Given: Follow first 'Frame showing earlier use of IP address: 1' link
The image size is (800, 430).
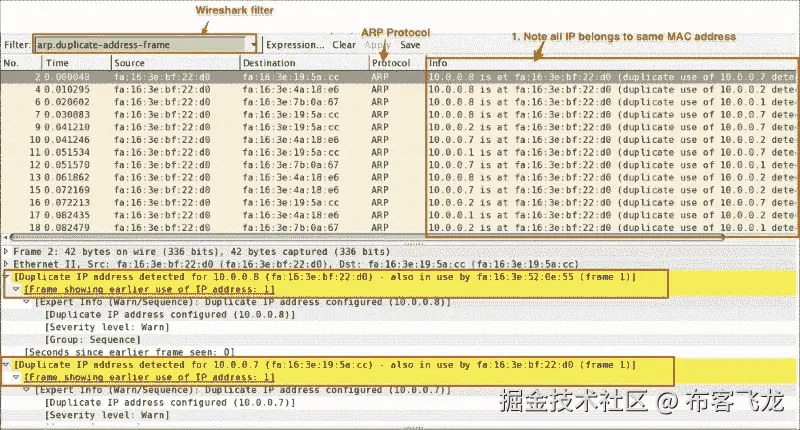Looking at the screenshot, I should pos(149,290).
